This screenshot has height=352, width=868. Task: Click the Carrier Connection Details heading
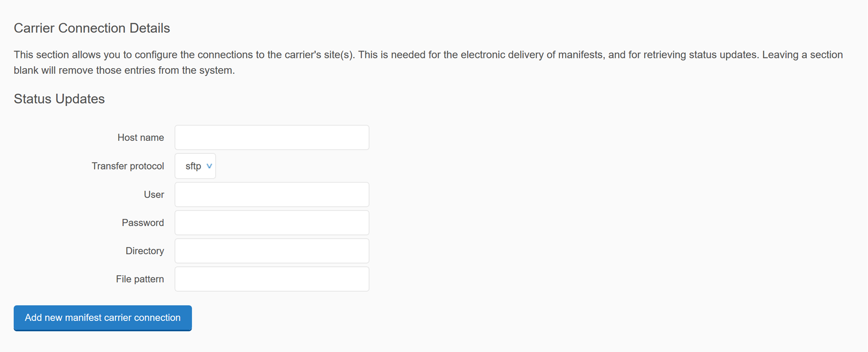point(92,28)
